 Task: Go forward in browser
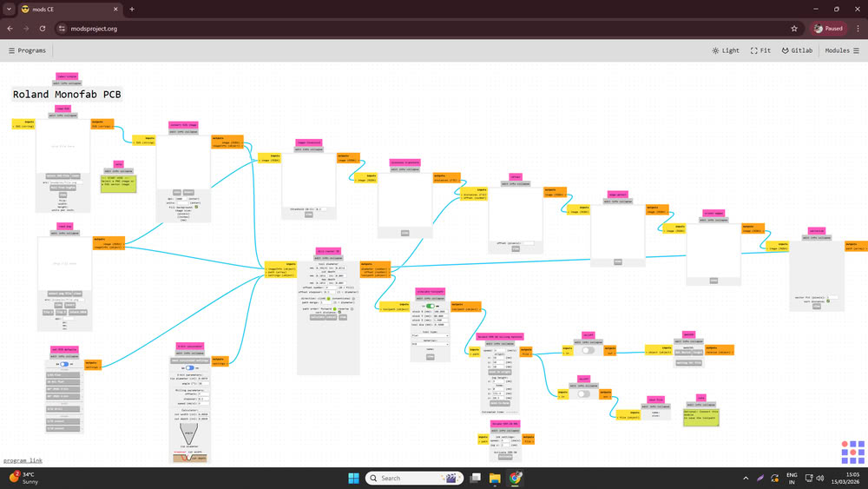tap(26, 29)
